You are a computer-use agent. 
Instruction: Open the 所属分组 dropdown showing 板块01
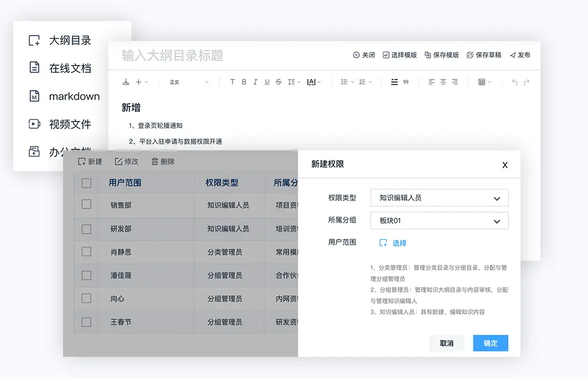point(439,221)
